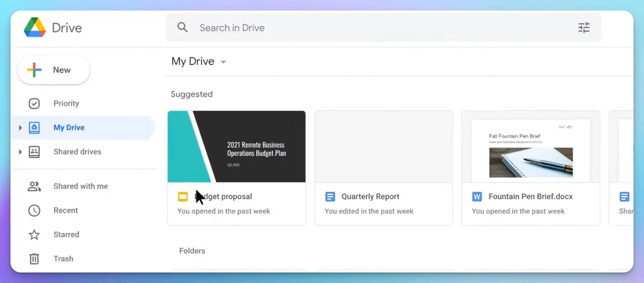Click the search magnifier icon

[x=182, y=27]
